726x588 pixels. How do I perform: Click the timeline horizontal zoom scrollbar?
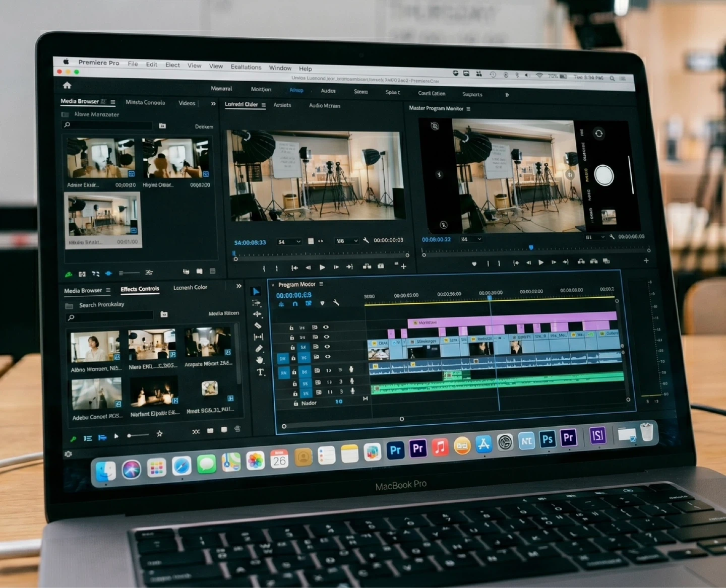[343, 422]
